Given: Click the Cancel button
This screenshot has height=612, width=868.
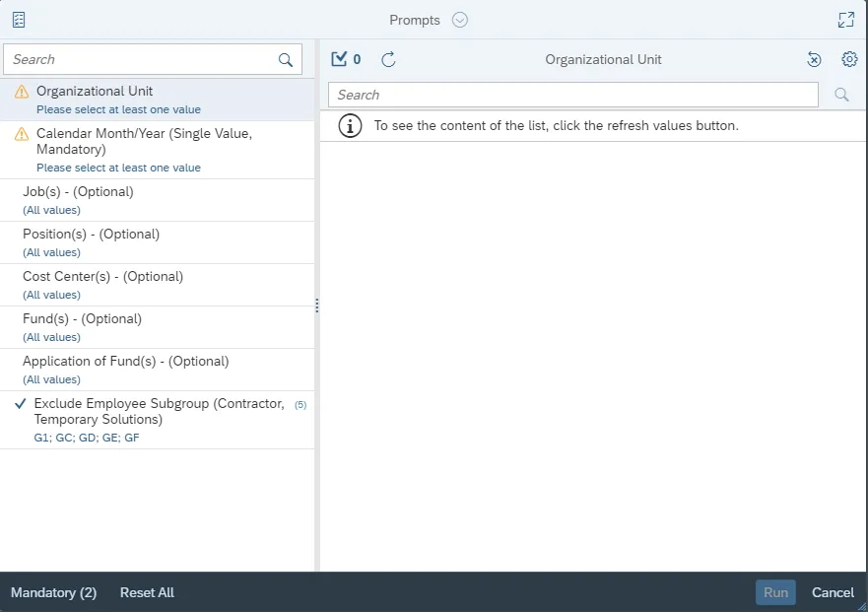Looking at the screenshot, I should [x=833, y=592].
